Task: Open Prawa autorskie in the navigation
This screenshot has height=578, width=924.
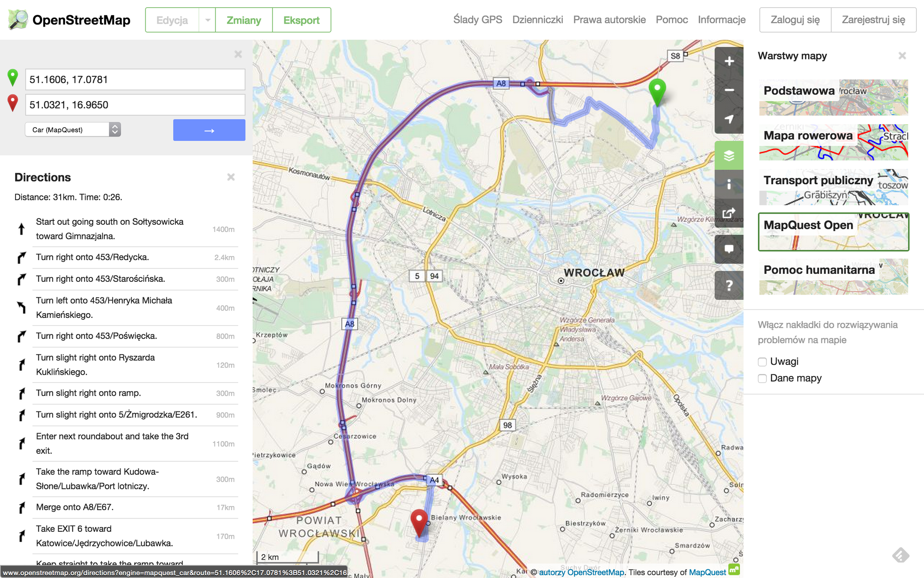Action: (610, 20)
